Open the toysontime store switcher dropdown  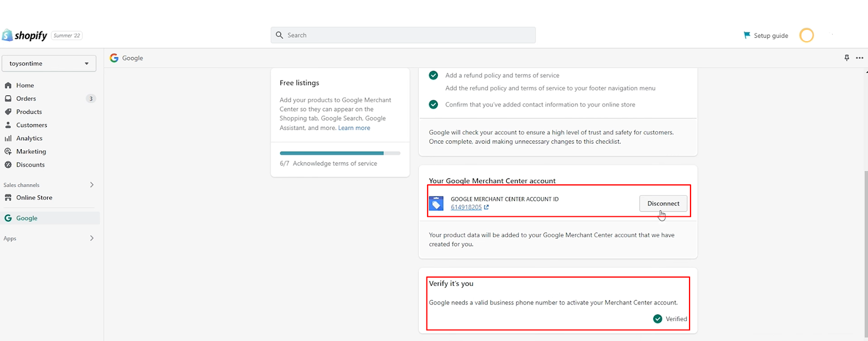[49, 63]
